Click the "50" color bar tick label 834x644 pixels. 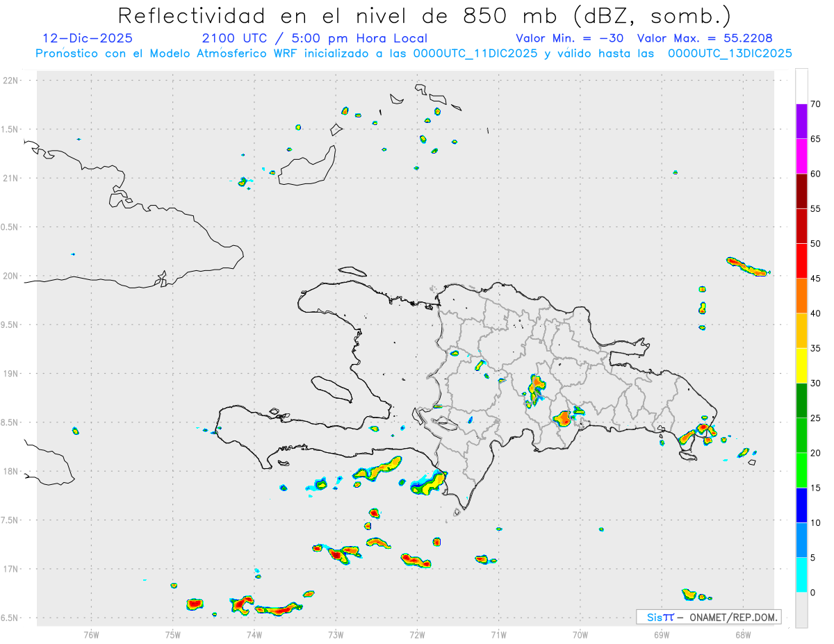coord(816,244)
